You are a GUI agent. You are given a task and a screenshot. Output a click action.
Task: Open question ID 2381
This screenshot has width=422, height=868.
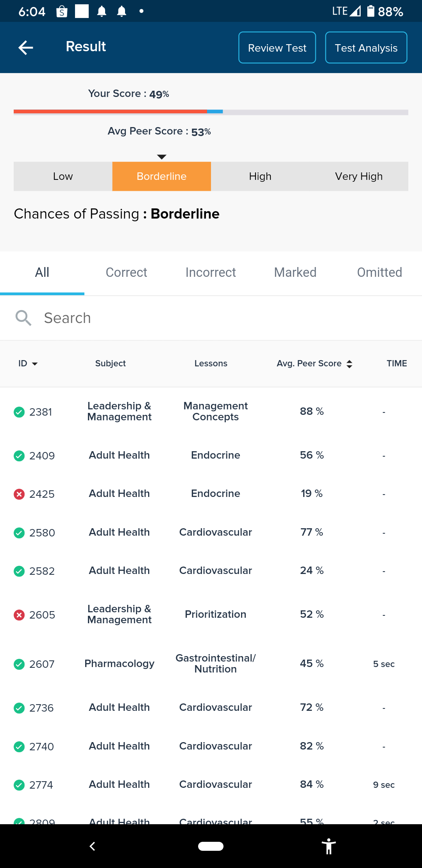pos(41,412)
